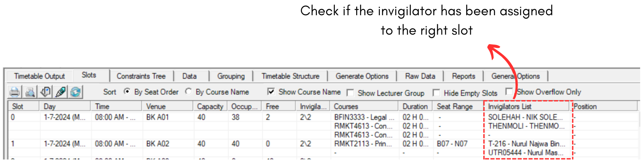
Task: Open Print Preview from the toolbar
Action: pyautogui.click(x=30, y=92)
